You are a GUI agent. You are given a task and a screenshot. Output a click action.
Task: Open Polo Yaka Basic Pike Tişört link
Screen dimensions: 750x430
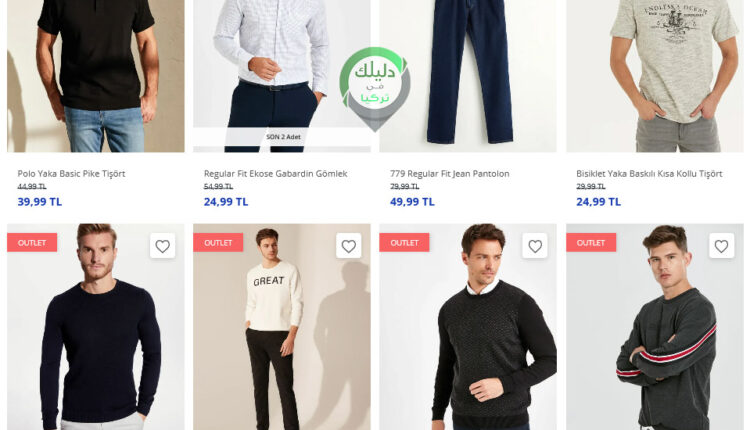[x=71, y=174]
